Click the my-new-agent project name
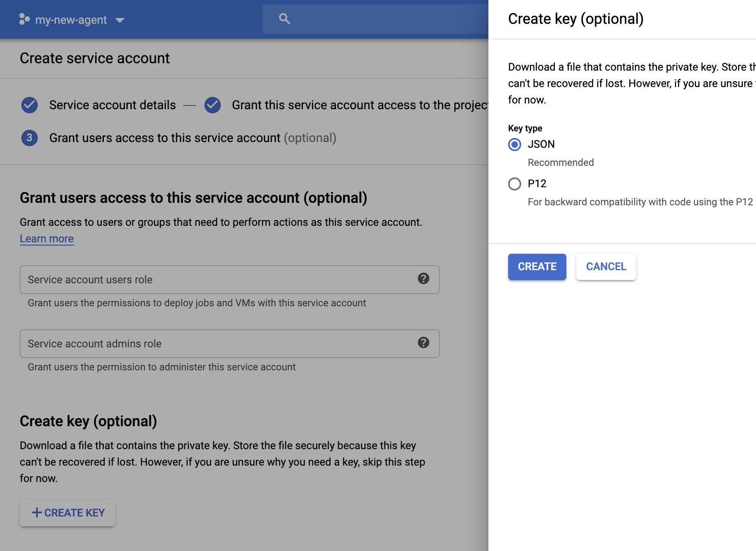The width and height of the screenshot is (756, 551). pos(71,20)
